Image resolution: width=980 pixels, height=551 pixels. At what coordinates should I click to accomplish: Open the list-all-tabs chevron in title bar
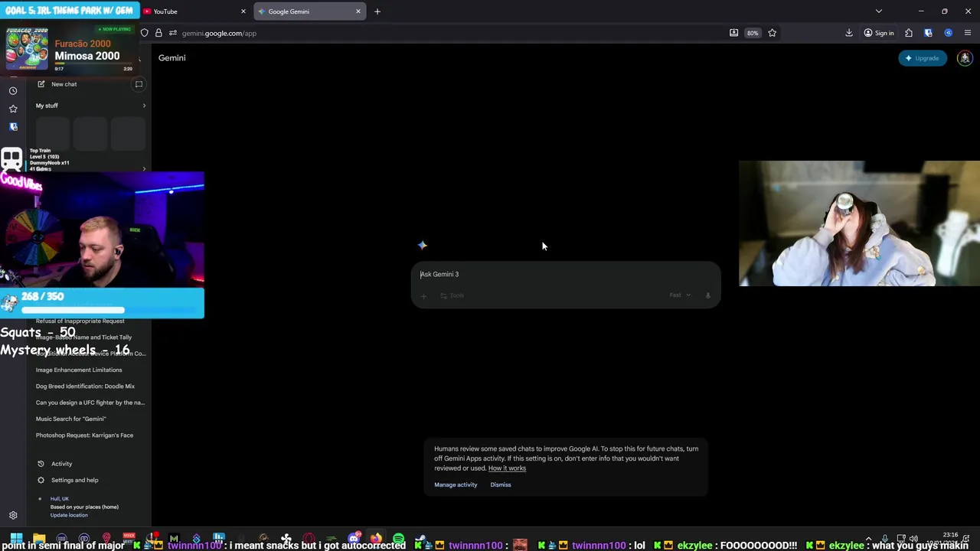pyautogui.click(x=879, y=11)
